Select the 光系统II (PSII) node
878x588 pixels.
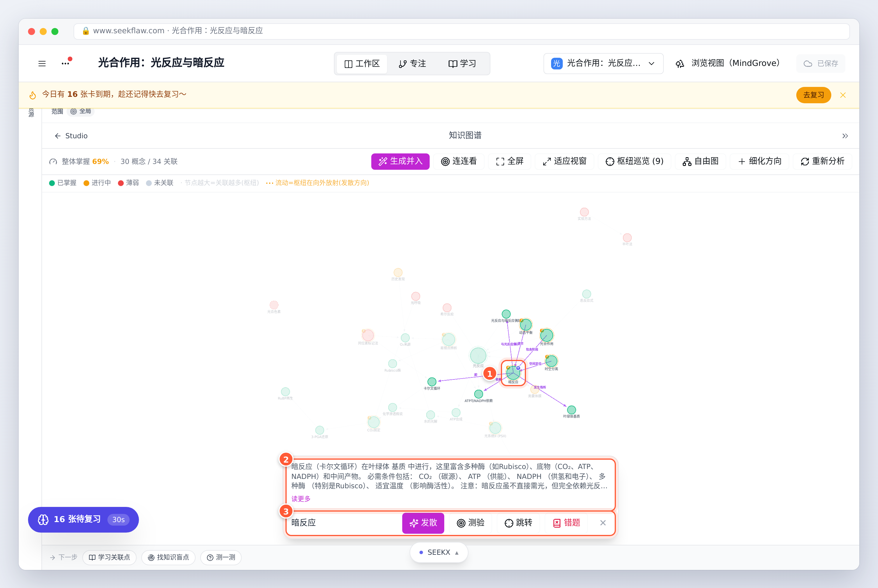[x=495, y=428]
